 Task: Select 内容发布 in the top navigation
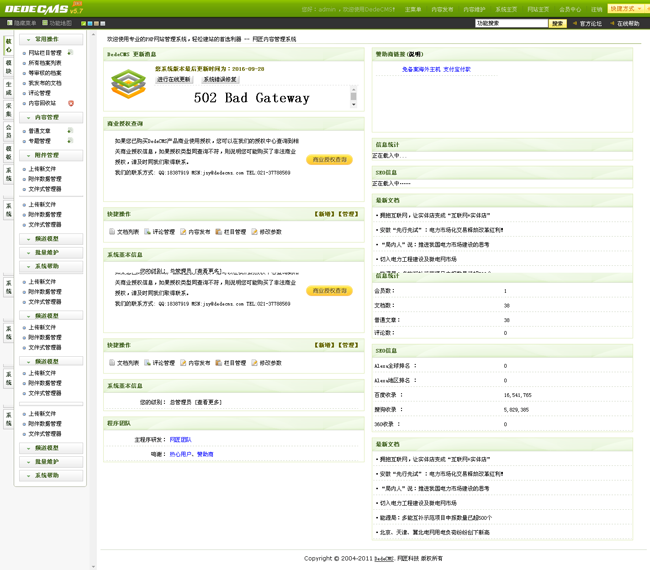tap(442, 9)
